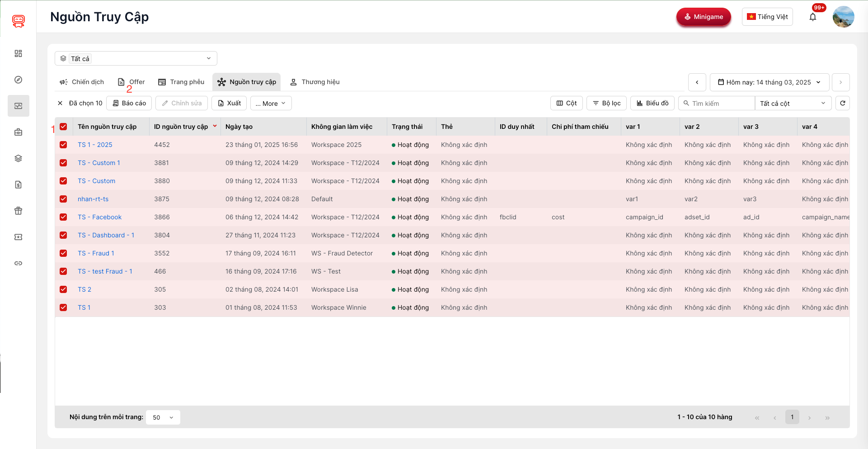Open the TS - Custom 1 link
Image resolution: width=868 pixels, height=449 pixels.
[x=99, y=163]
